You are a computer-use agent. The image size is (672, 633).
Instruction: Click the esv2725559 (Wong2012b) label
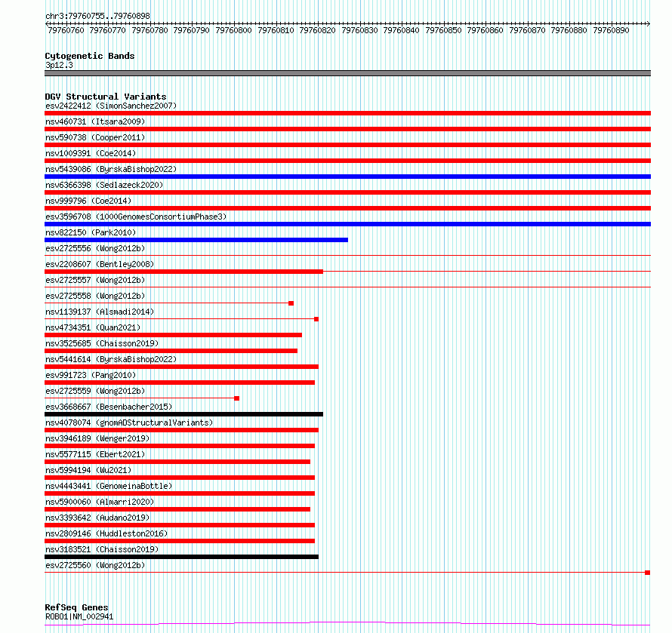(95, 391)
